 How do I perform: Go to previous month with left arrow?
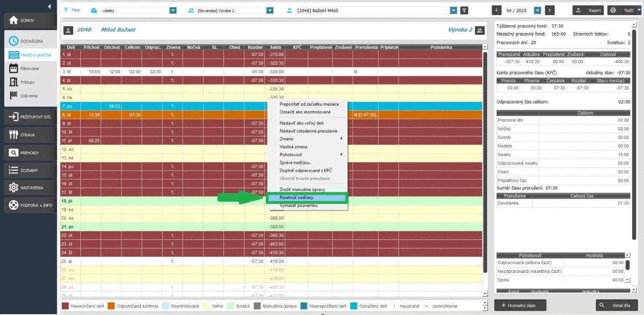tap(497, 10)
